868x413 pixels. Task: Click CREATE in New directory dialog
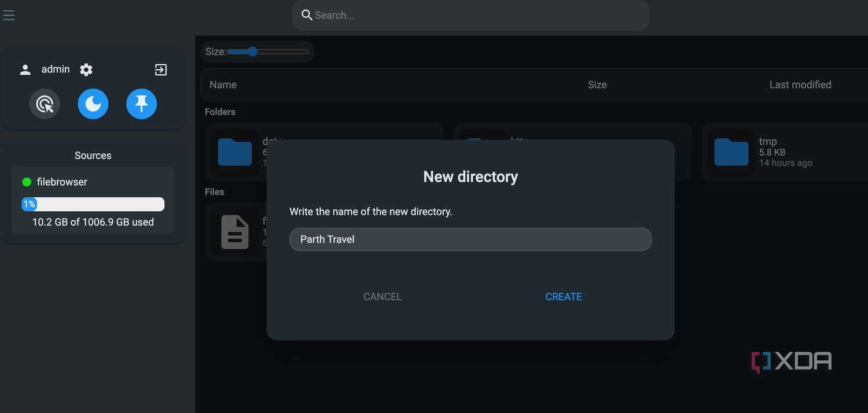point(564,297)
